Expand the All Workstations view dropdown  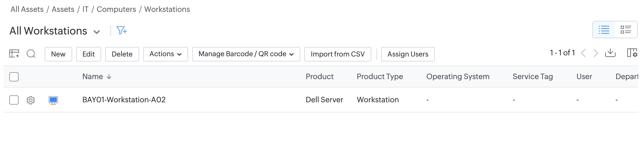pos(97,32)
